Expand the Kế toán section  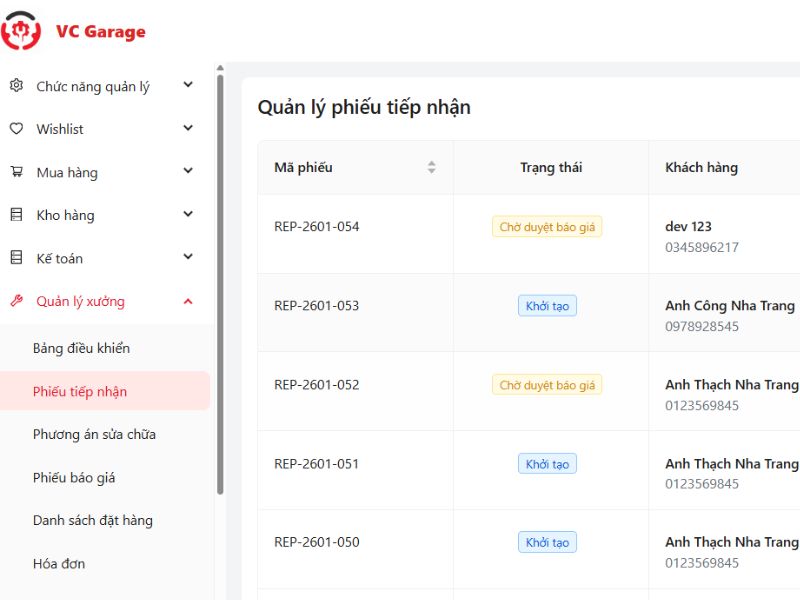tap(187, 258)
